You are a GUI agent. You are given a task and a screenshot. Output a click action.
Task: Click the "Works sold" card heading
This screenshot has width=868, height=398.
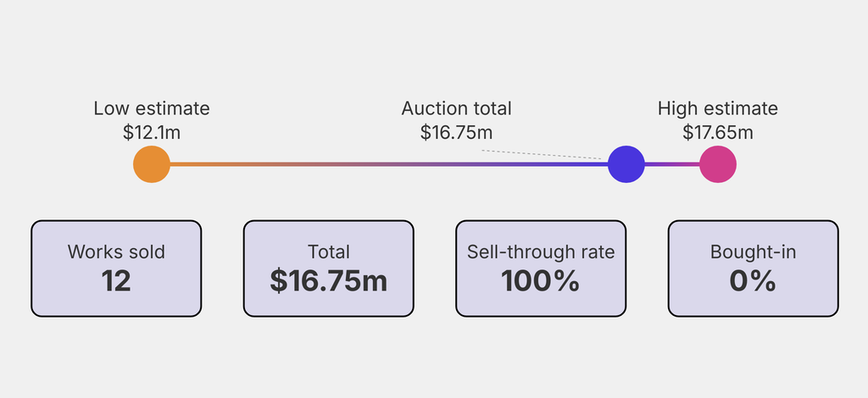[116, 252]
